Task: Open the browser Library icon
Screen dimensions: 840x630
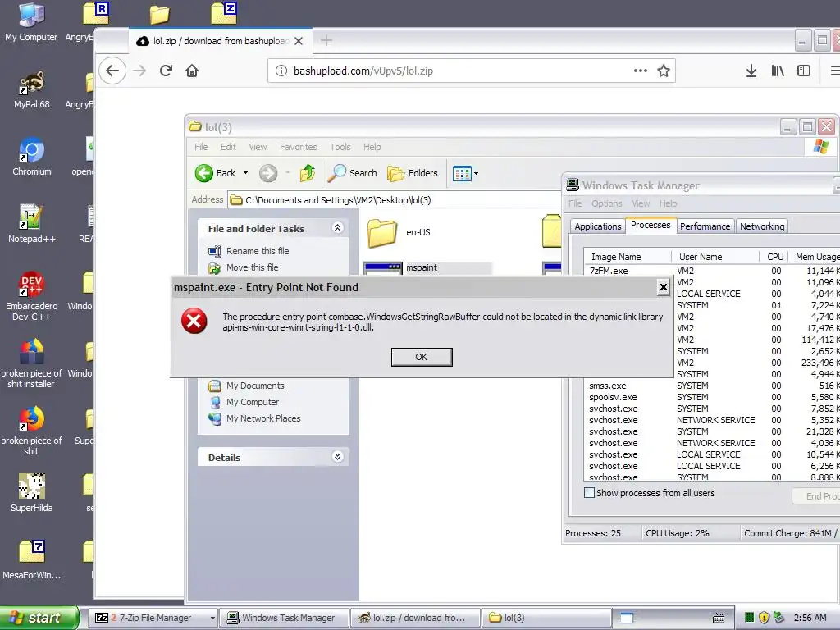Action: pyautogui.click(x=778, y=71)
